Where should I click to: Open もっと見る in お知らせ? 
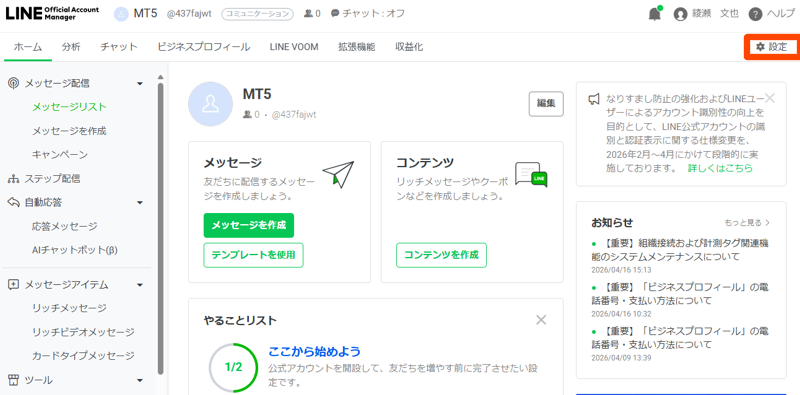(x=747, y=223)
